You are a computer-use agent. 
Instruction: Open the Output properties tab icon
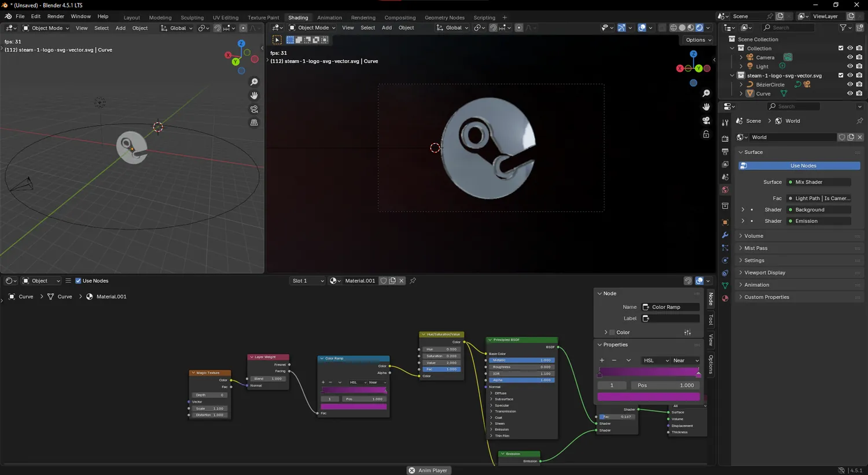pos(725,152)
